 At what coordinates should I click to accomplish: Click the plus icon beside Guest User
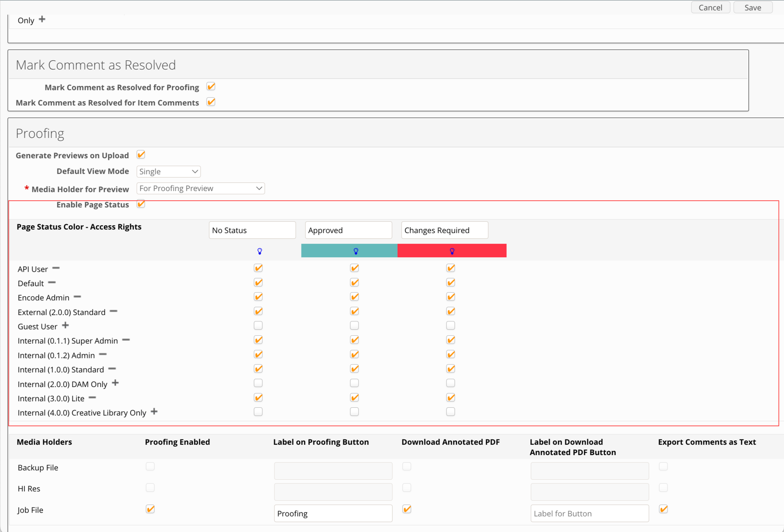click(x=65, y=325)
